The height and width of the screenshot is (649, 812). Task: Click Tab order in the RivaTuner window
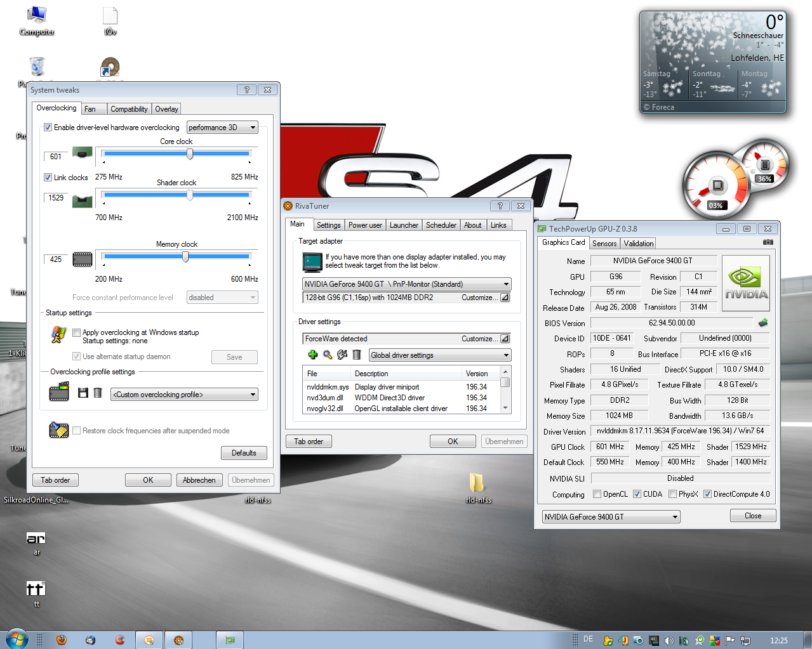(309, 442)
